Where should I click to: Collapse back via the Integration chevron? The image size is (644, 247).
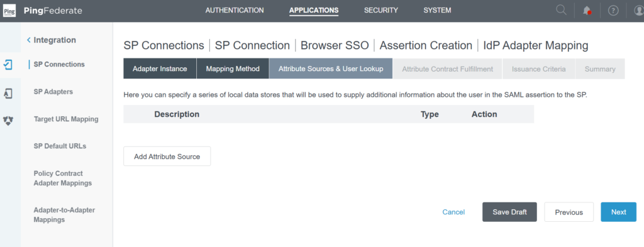point(29,40)
